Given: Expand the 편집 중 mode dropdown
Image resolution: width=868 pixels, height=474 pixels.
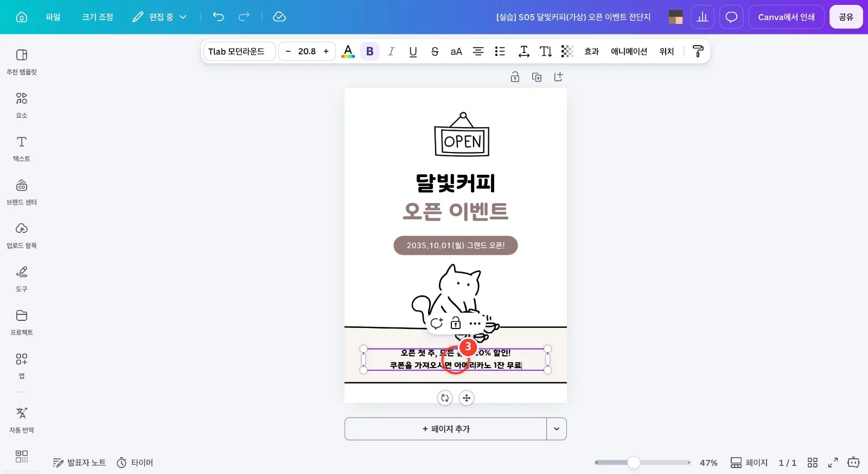Looking at the screenshot, I should tap(159, 17).
